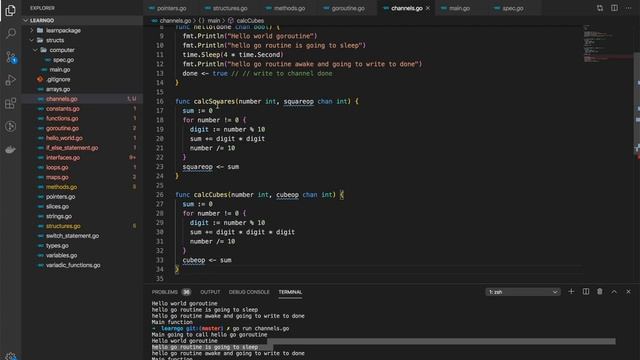The image size is (640, 360).
Task: Click the open changes icon in editor toolbar
Action: click(600, 8)
